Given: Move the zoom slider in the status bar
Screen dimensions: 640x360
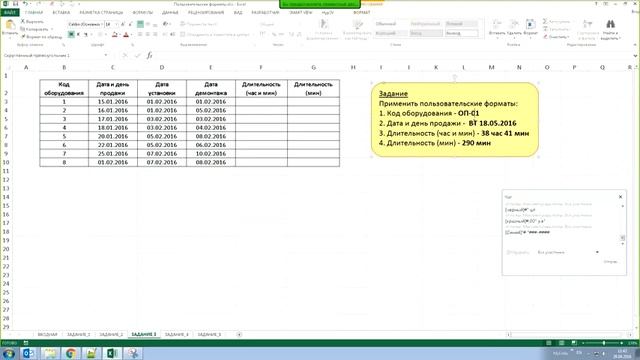Looking at the screenshot, I should (603, 343).
